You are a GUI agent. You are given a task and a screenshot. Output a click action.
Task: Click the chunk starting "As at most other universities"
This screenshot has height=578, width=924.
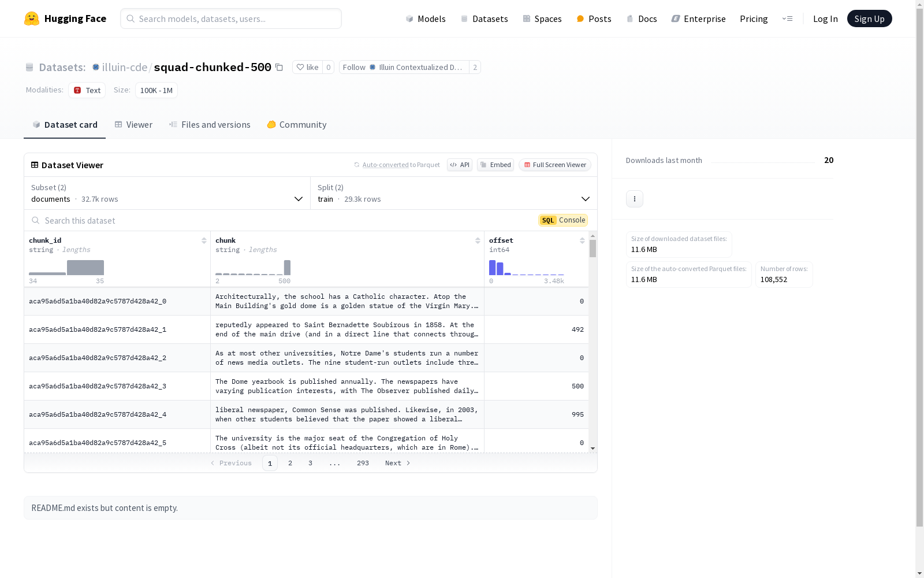[347, 358]
